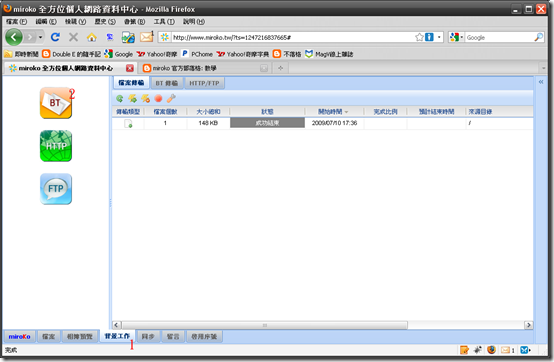Close the miroko browser tab with red X
The width and height of the screenshot is (554, 362).
coord(130,68)
